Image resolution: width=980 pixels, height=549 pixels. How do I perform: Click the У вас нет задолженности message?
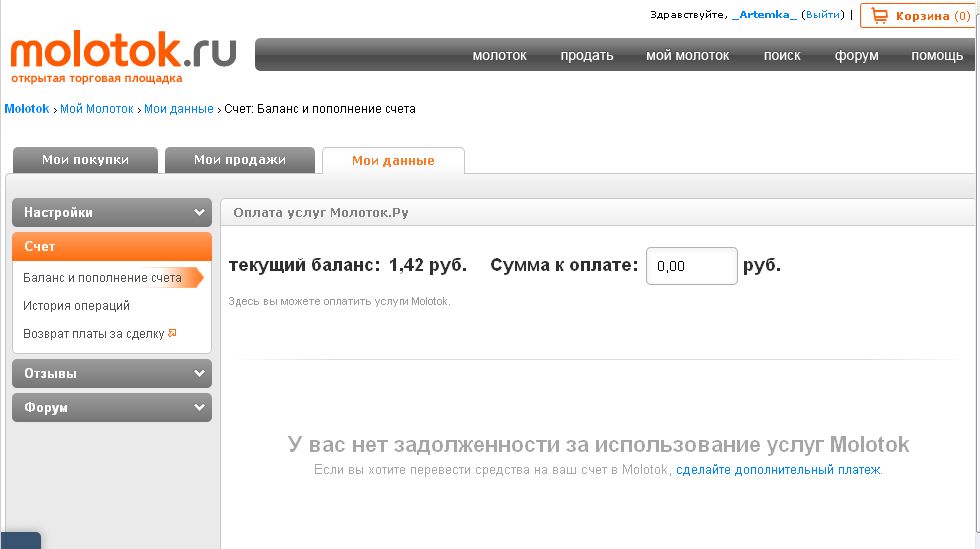[598, 445]
